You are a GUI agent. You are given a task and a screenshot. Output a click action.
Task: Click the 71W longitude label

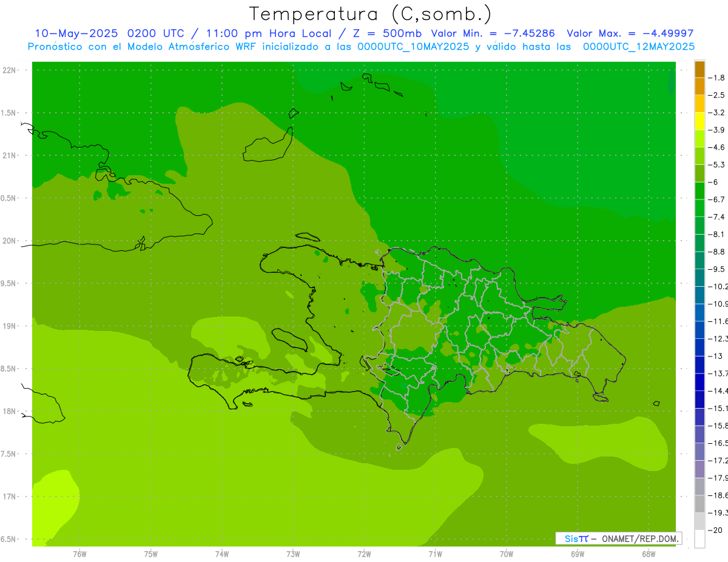pos(435,554)
